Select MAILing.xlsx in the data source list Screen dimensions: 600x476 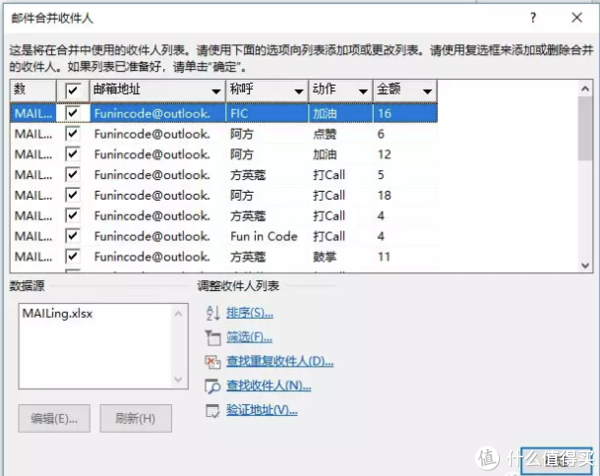pos(56,313)
